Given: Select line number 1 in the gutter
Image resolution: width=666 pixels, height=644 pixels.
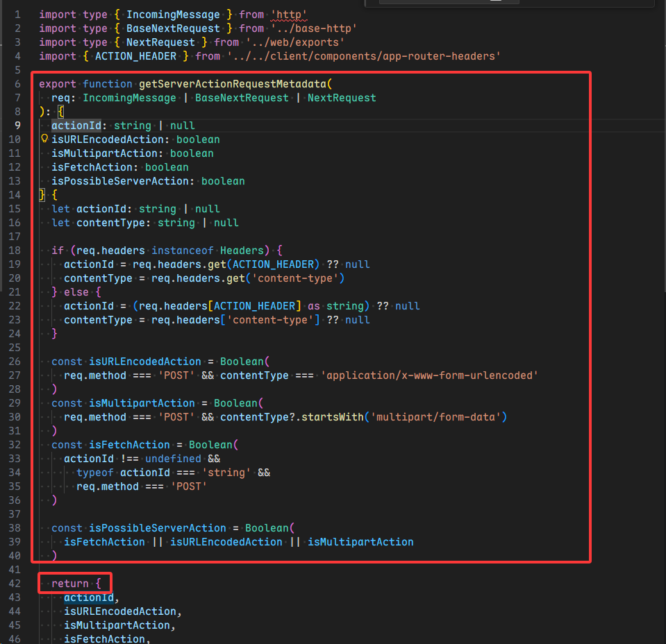Looking at the screenshot, I should coord(18,15).
